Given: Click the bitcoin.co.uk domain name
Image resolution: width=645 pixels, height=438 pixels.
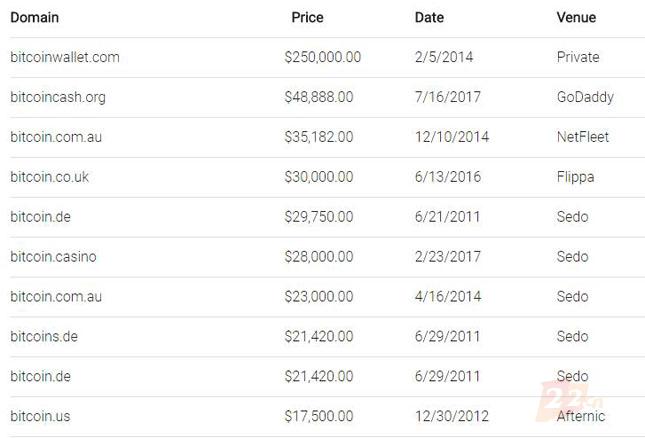Looking at the screenshot, I should pos(50,177).
